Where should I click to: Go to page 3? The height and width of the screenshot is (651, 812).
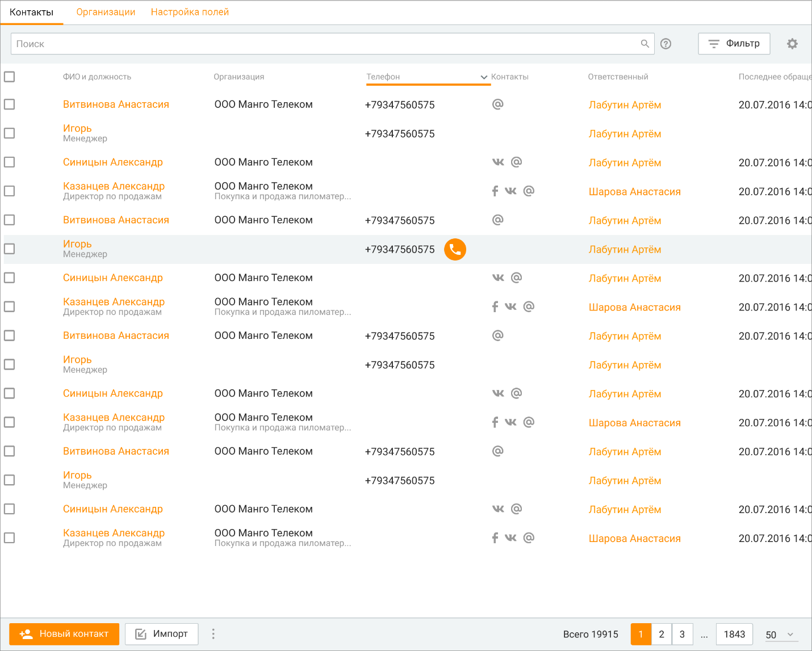point(683,634)
